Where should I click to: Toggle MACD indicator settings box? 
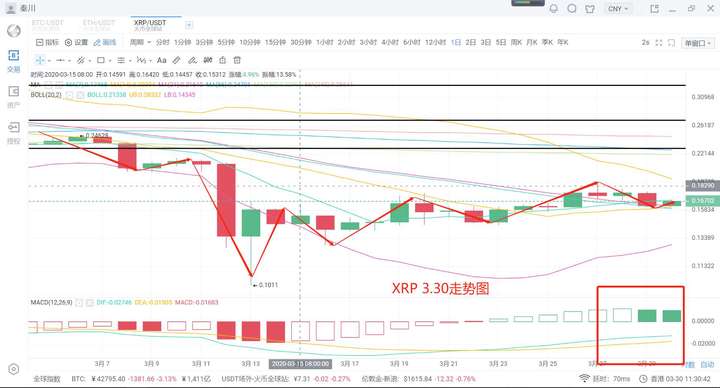pos(79,303)
